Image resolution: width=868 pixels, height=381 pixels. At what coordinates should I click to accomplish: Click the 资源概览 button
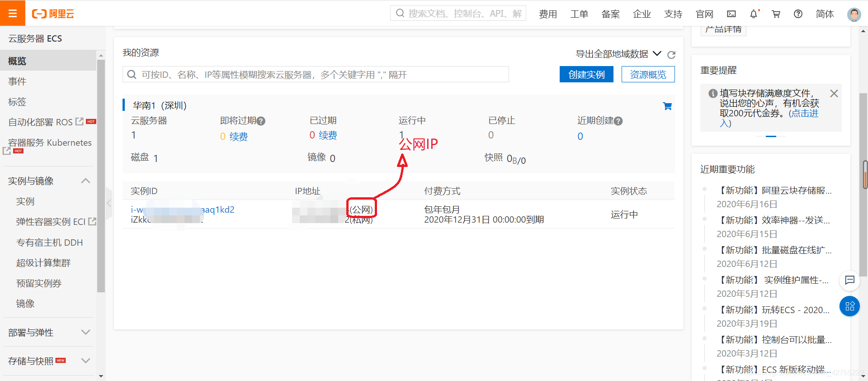click(x=648, y=74)
